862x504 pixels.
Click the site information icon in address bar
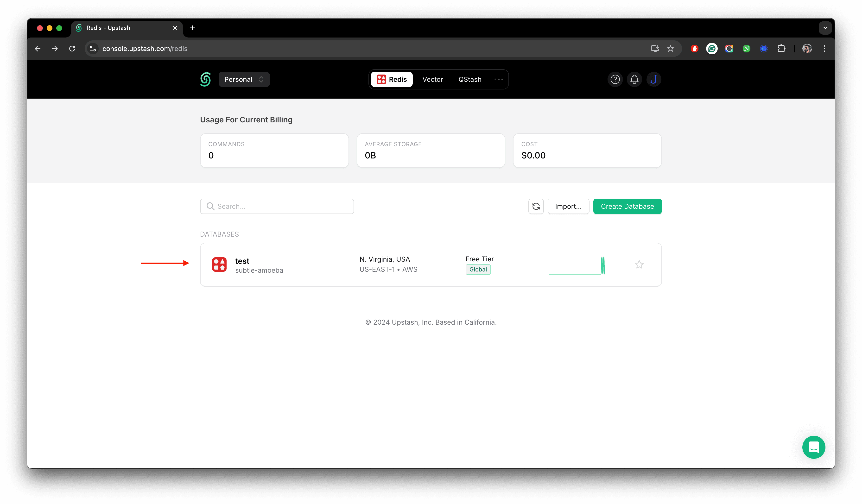tap(93, 49)
